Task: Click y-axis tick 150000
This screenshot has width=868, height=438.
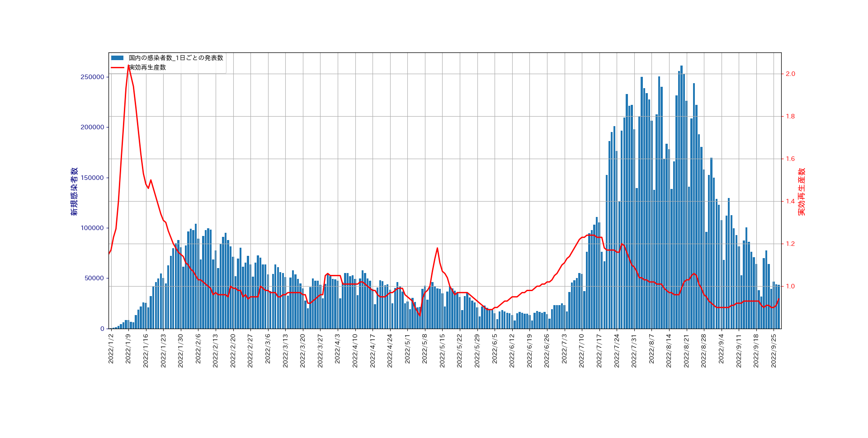Action: click(92, 178)
